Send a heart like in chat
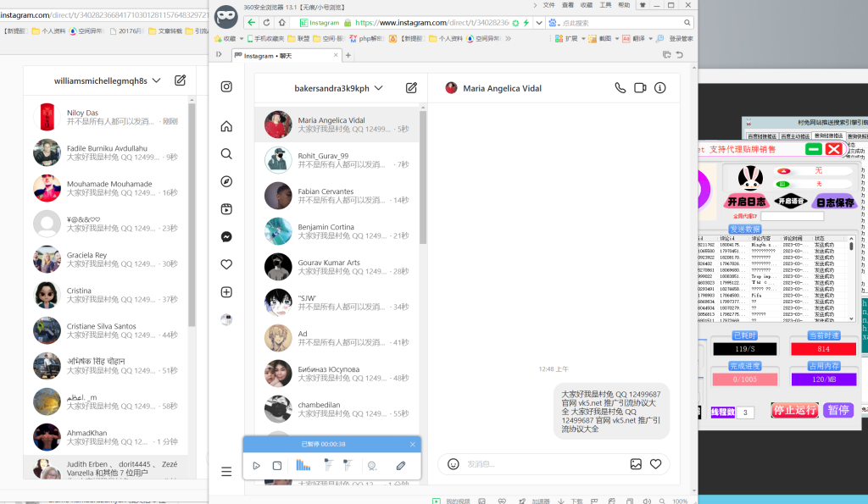This screenshot has height=504, width=868. click(x=656, y=464)
